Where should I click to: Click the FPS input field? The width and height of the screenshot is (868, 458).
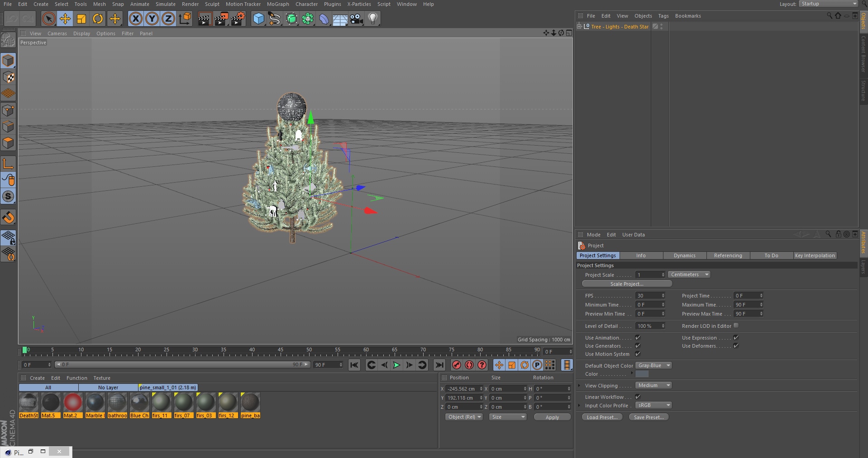[650, 296]
